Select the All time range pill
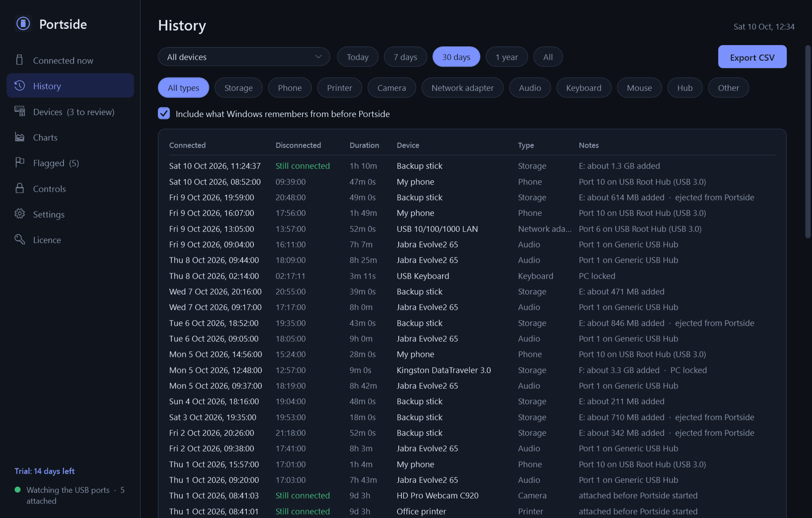812x518 pixels. (x=548, y=57)
